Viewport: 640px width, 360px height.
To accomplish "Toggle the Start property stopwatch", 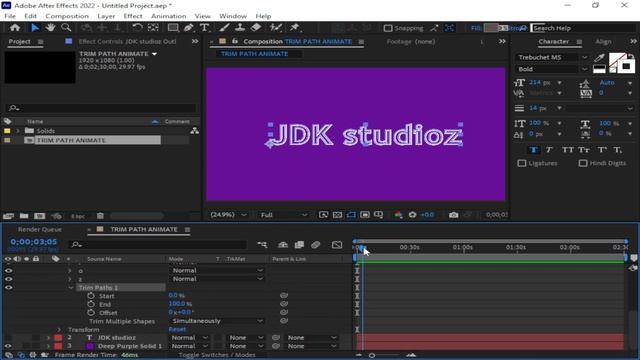I will [x=91, y=296].
